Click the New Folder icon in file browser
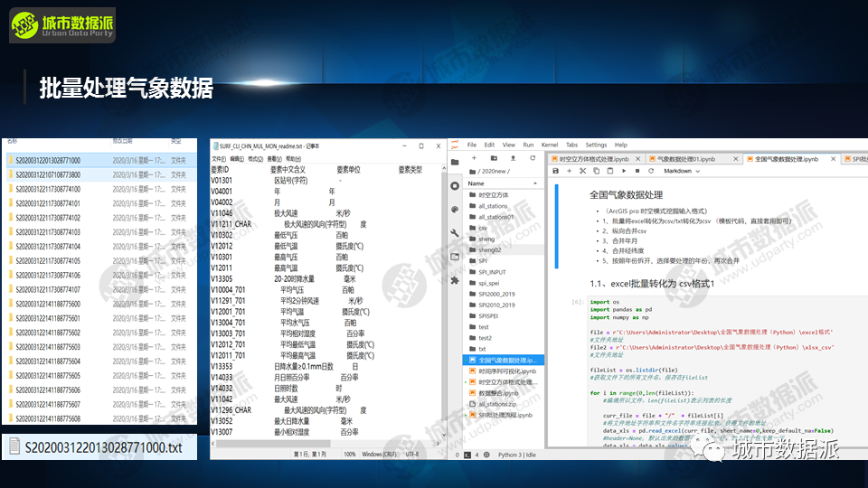Image resolution: width=868 pixels, height=488 pixels. click(494, 158)
